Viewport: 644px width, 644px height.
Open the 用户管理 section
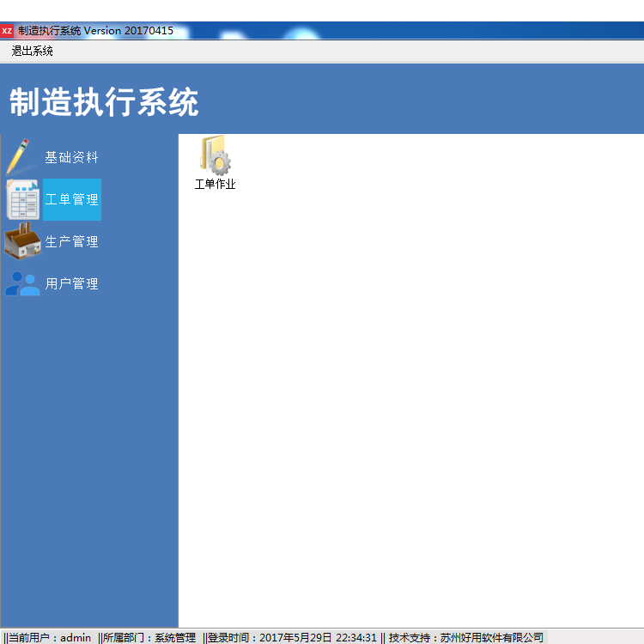(x=71, y=283)
